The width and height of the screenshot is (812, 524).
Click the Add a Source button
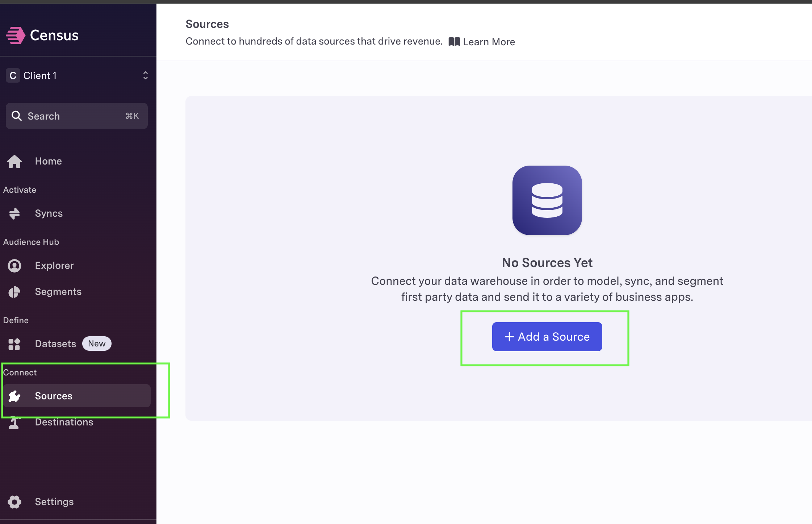point(547,337)
